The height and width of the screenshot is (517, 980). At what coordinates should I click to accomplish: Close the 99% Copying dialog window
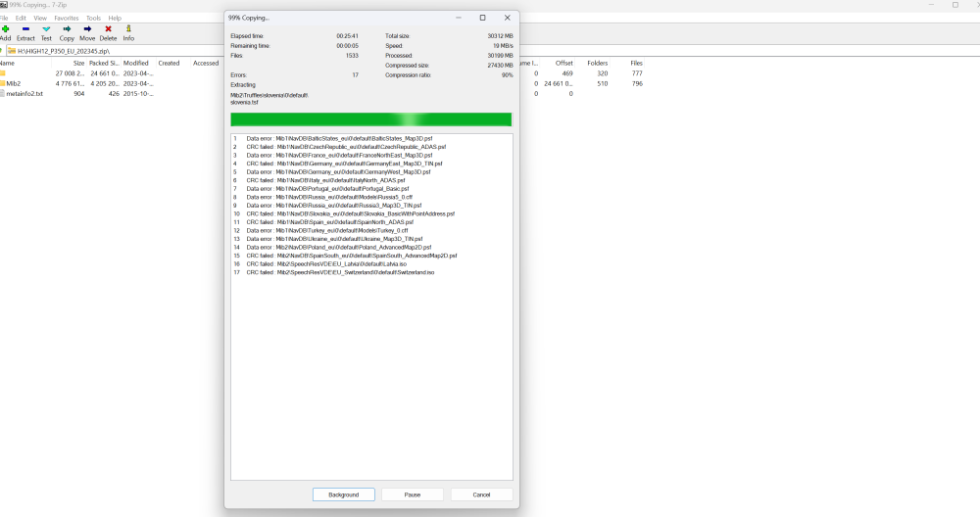(508, 18)
